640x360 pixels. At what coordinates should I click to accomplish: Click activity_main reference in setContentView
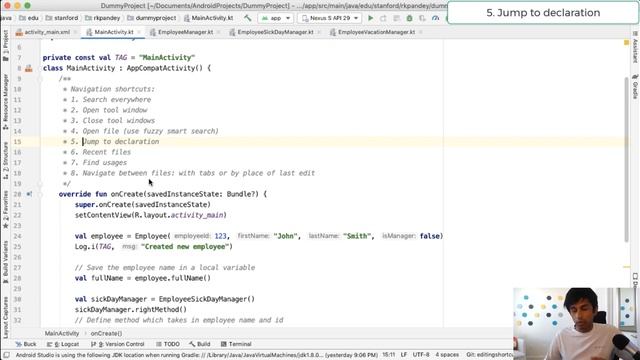[197, 215]
